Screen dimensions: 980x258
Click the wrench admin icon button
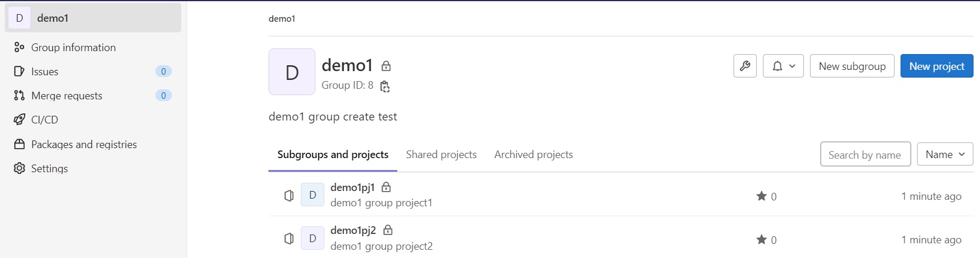745,66
